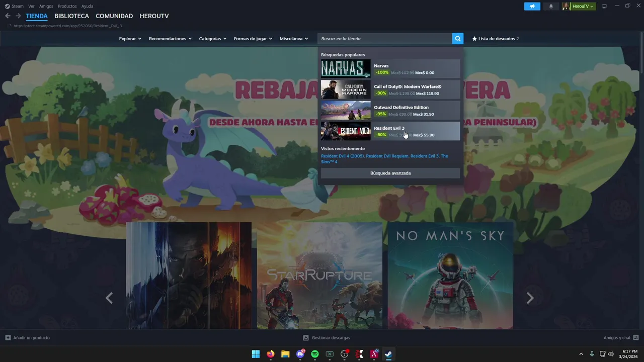Click Resident Evil 4 (2005) recent link
The image size is (644, 362).
click(x=343, y=156)
